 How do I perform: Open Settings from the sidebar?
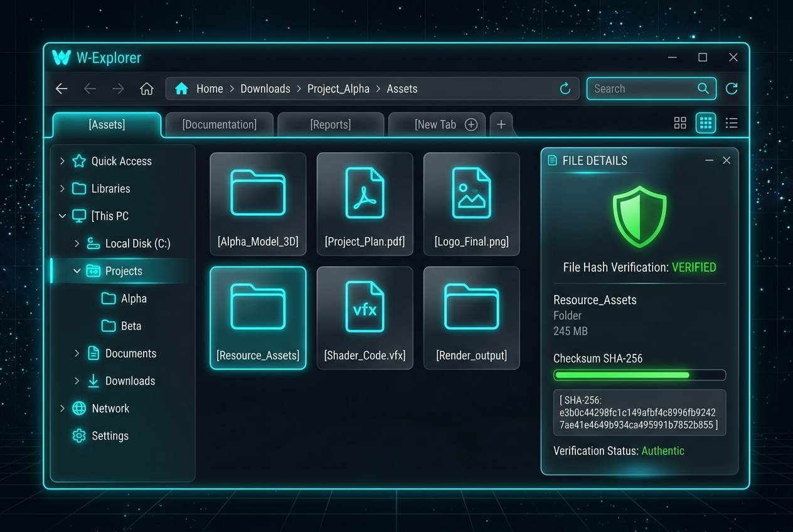[100, 435]
